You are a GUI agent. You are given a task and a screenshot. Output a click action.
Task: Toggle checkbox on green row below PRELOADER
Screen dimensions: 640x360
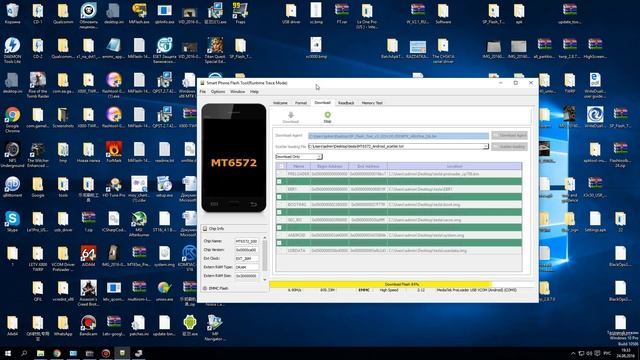280,182
